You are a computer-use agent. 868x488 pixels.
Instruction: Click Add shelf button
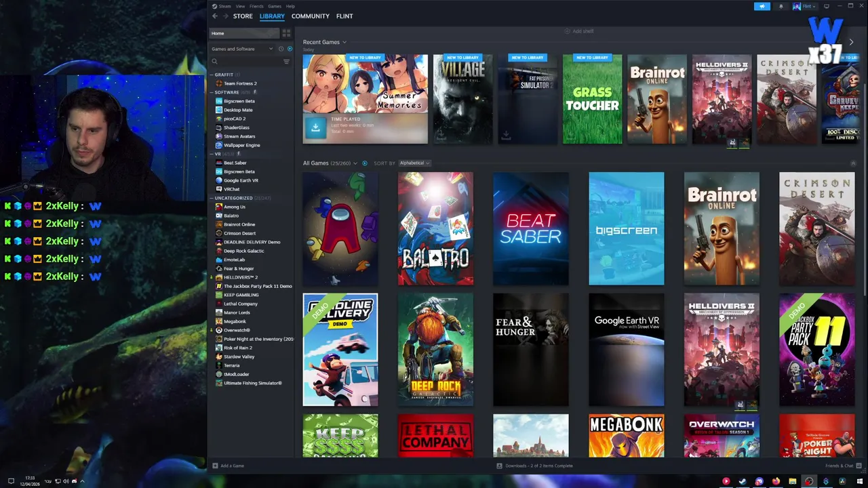click(579, 31)
